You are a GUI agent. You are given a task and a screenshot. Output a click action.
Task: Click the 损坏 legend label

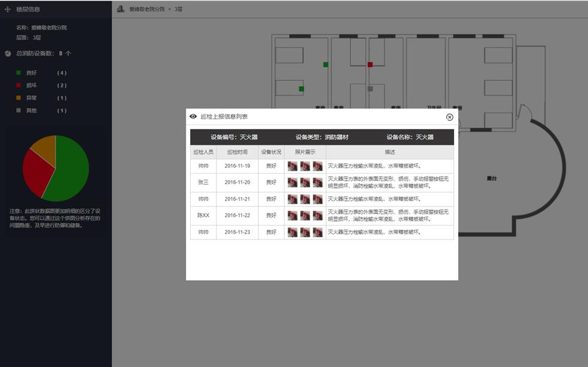[32, 85]
